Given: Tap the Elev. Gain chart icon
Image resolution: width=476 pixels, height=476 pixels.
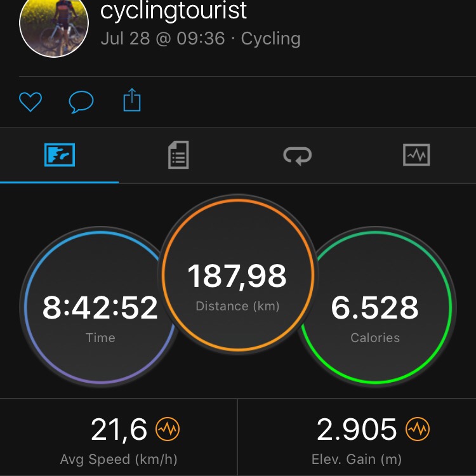Looking at the screenshot, I should click(418, 430).
